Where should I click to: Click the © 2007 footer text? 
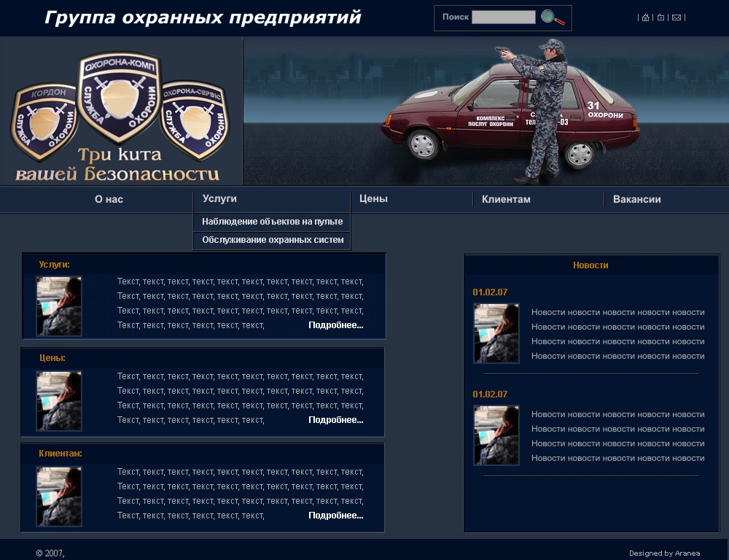50,553
